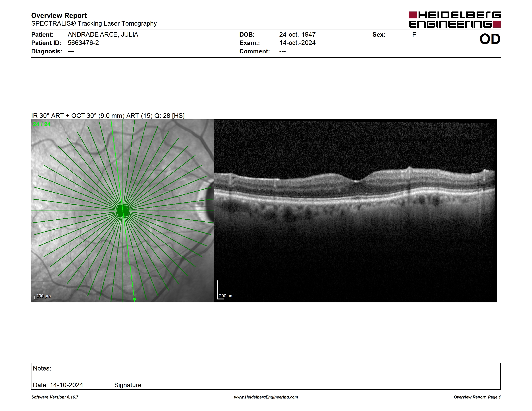Click the Heidelberg Engineering logo
The height and width of the screenshot is (411, 532).
455,20
